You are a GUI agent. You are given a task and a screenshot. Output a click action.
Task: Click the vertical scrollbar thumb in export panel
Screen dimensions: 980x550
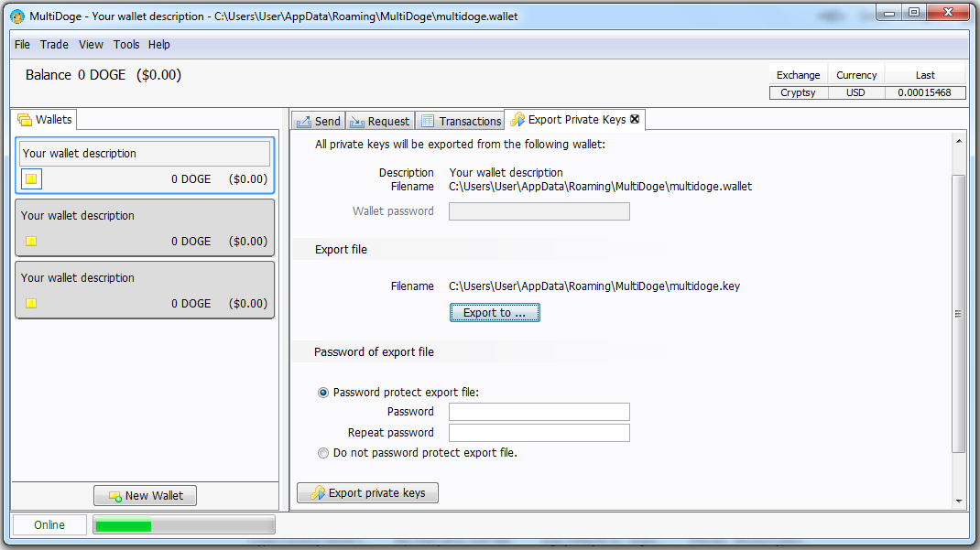pos(958,313)
